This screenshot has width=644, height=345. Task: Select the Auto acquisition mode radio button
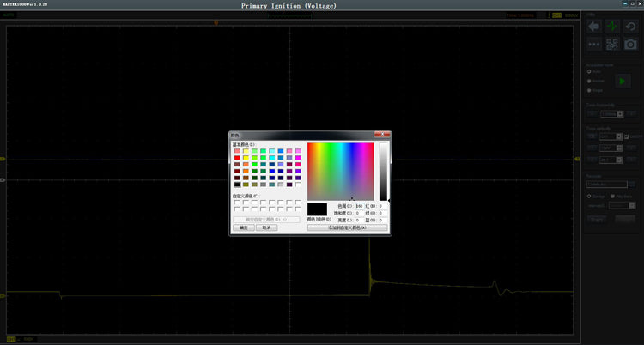click(x=589, y=71)
